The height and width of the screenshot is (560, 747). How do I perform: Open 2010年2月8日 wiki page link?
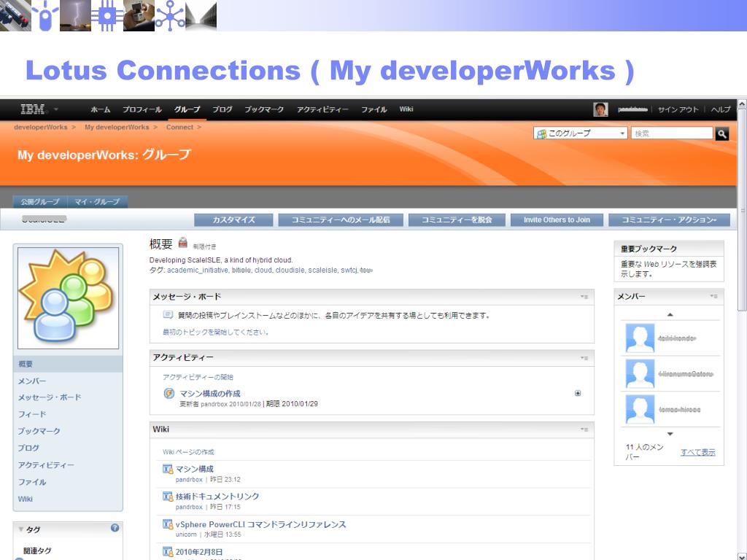click(199, 552)
